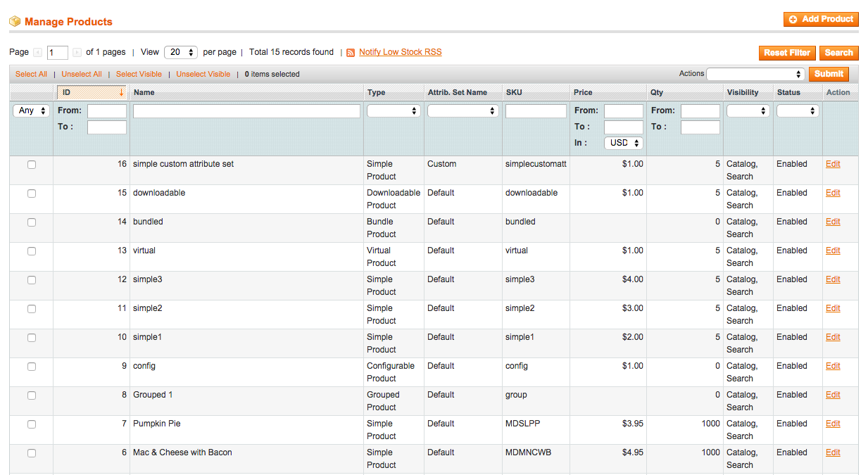Viewport: 868px width, 475px height.
Task: Open the Status filter dropdown
Action: pyautogui.click(x=798, y=111)
